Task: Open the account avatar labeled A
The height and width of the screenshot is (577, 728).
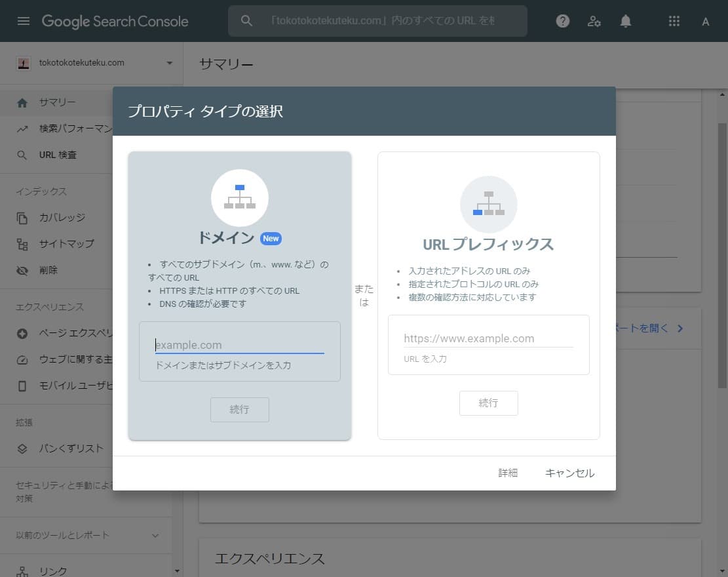Action: (x=705, y=22)
